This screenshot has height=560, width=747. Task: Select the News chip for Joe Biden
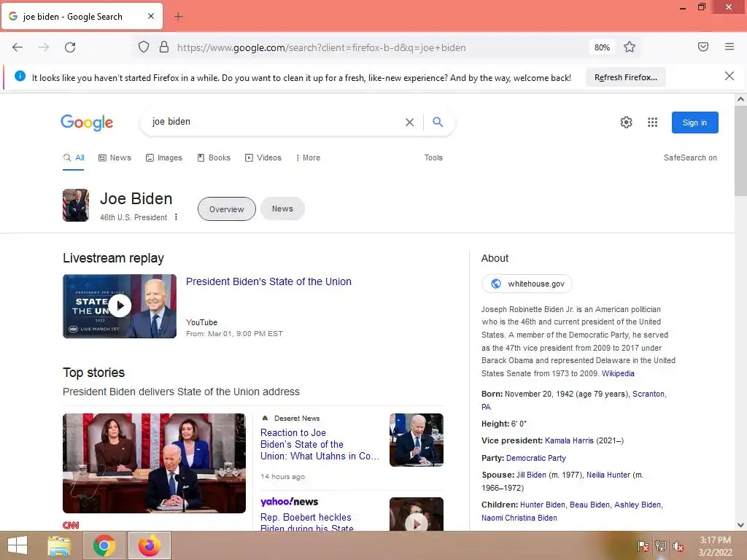tap(282, 209)
